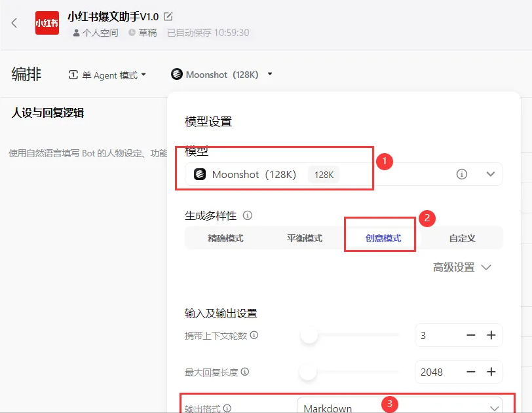Increase max reply length with plus button
The width and height of the screenshot is (532, 413).
491,372
